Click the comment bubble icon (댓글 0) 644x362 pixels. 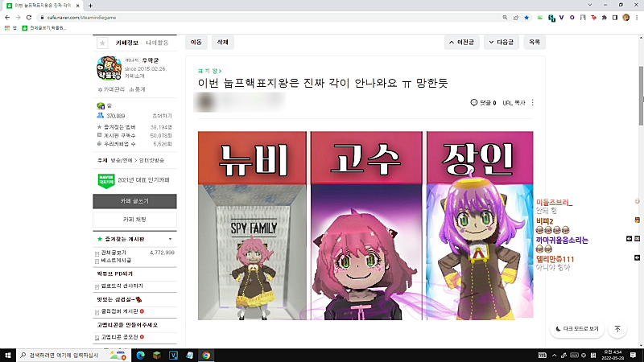click(473, 103)
